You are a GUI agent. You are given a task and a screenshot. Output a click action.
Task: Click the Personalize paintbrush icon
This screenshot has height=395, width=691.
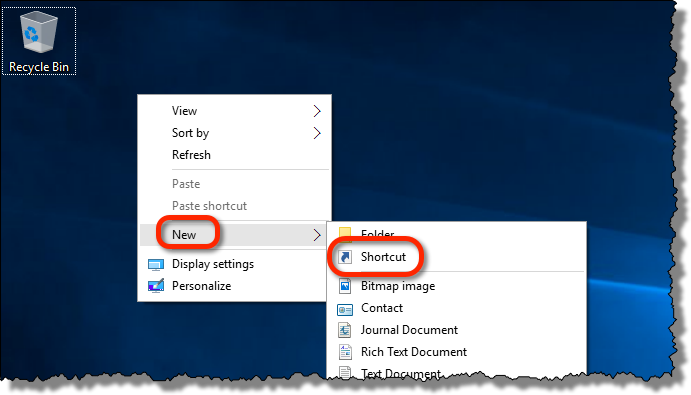pos(156,286)
